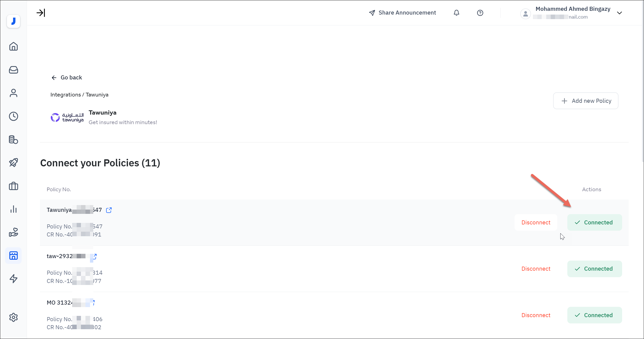Open the Employees person icon
Screen dimensions: 644x339
coord(14,93)
